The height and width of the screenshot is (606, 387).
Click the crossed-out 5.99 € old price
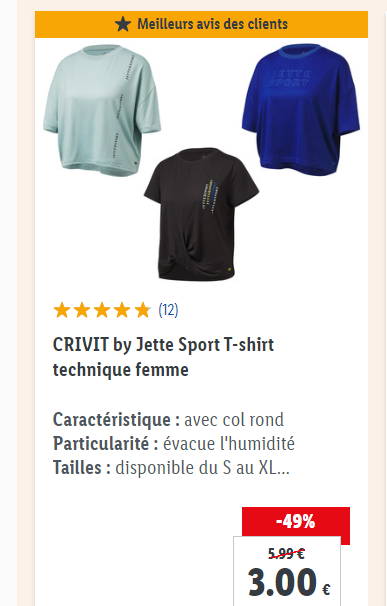click(x=286, y=554)
